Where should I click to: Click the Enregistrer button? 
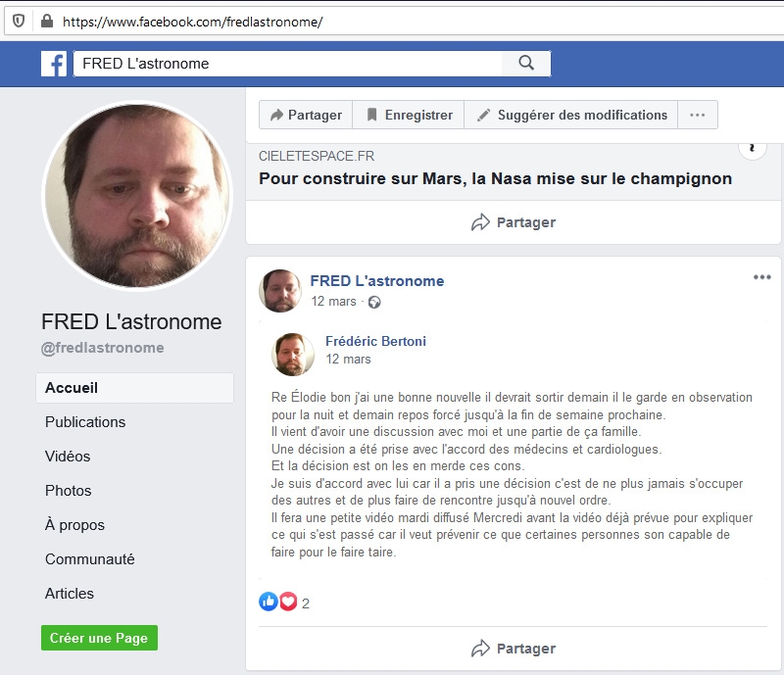coord(409,115)
